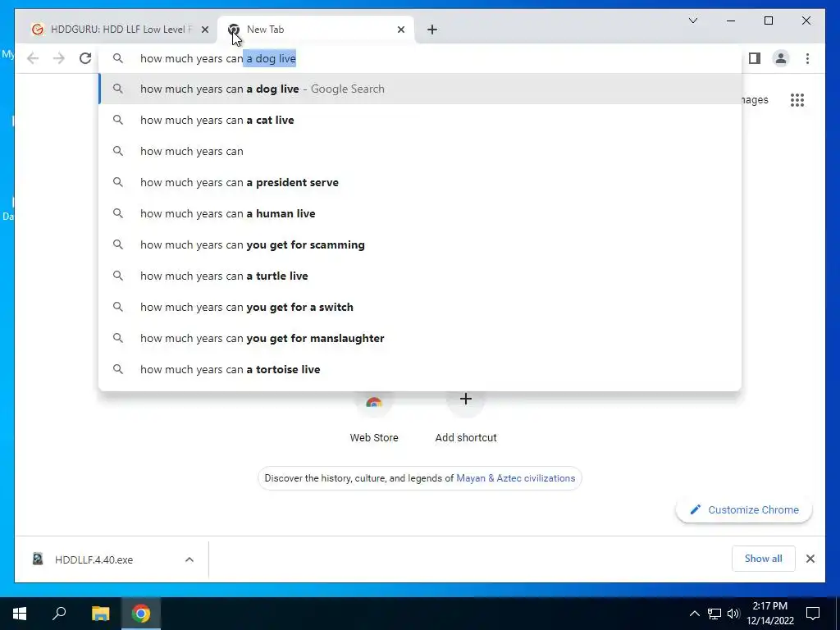
Task: Open a new tab with the plus button
Action: 432,30
